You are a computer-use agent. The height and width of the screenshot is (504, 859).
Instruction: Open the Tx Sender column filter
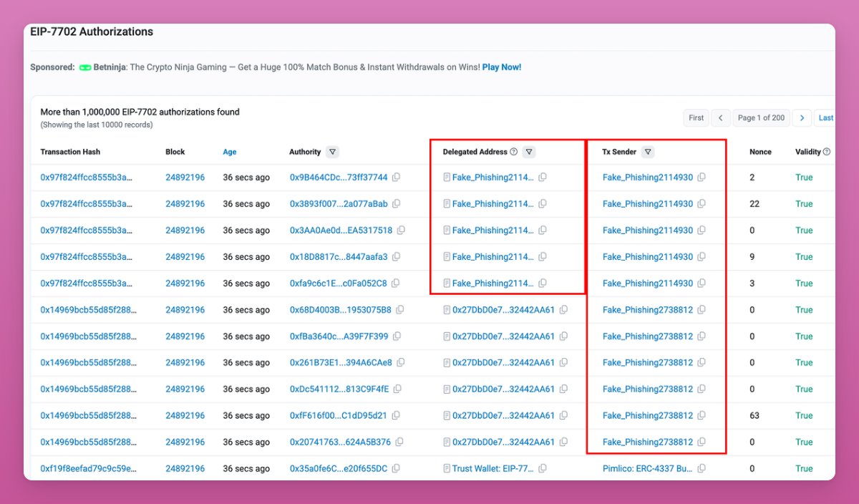pos(647,152)
